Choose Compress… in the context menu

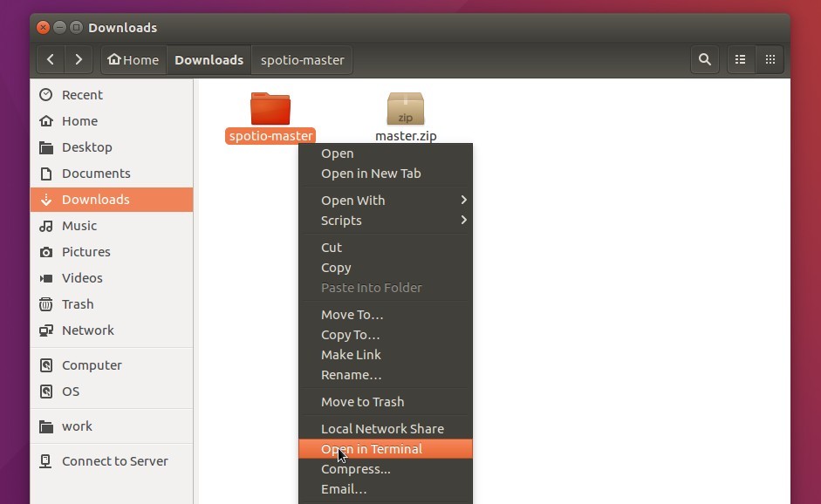(x=386, y=469)
